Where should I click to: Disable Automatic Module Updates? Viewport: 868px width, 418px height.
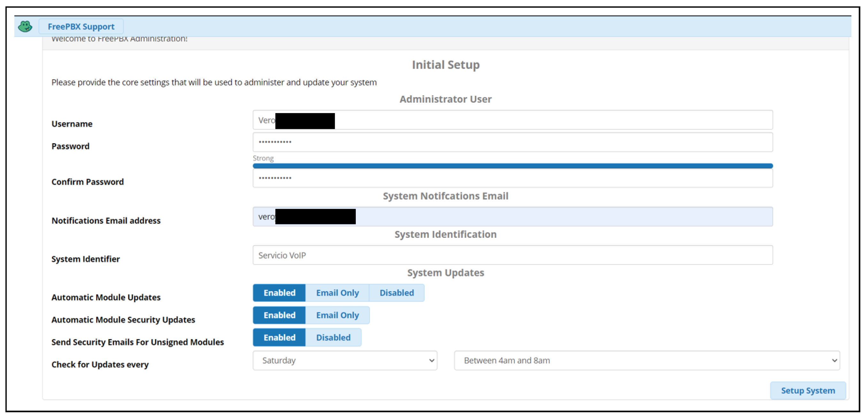[396, 293]
